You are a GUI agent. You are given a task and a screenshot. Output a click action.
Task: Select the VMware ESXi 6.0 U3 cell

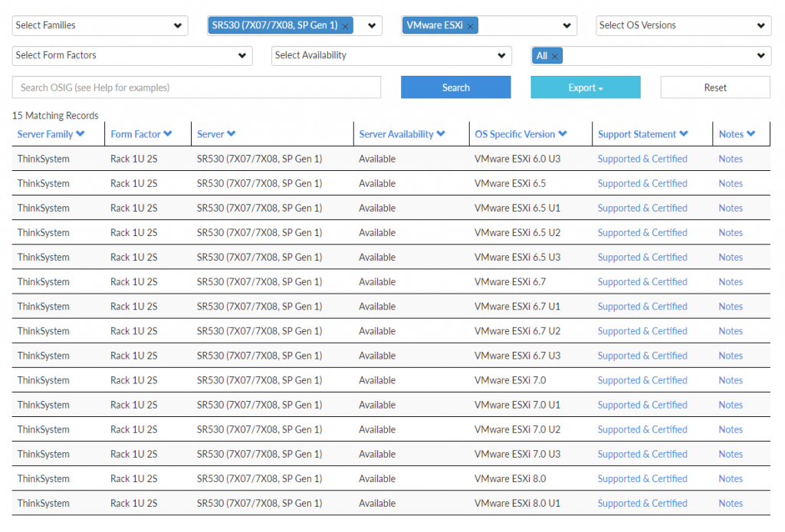(517, 159)
